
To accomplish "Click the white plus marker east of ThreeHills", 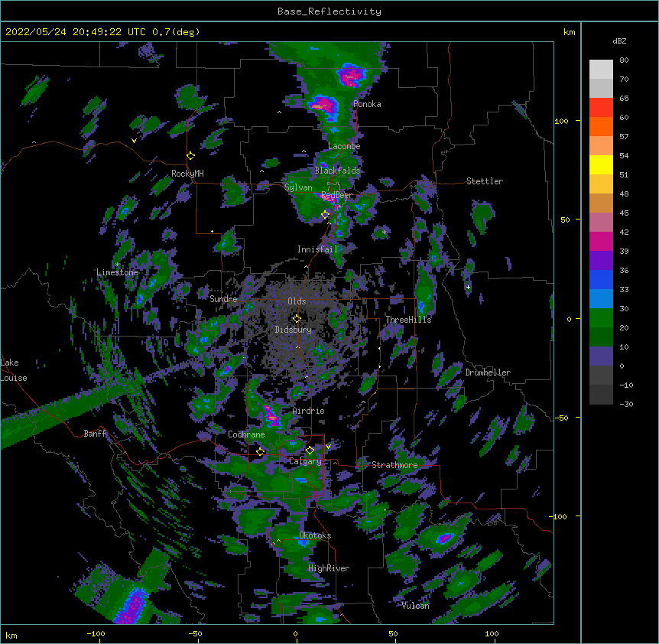I will click(468, 287).
